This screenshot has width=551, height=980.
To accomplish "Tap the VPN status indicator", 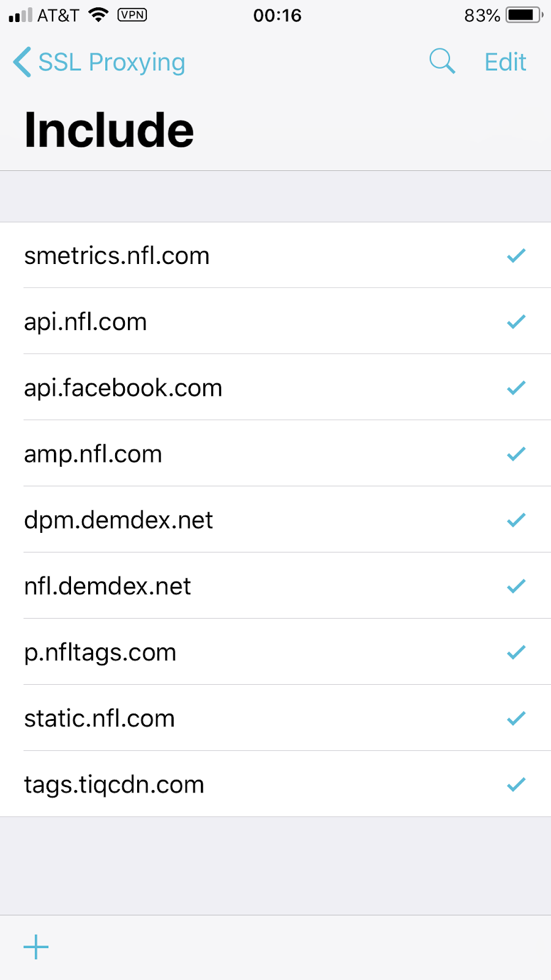I will pos(132,15).
